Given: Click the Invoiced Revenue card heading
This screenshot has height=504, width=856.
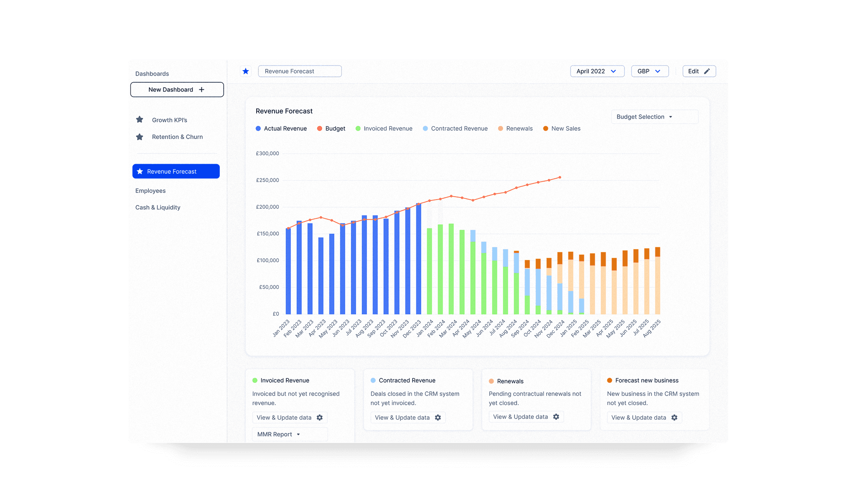Looking at the screenshot, I should click(285, 380).
